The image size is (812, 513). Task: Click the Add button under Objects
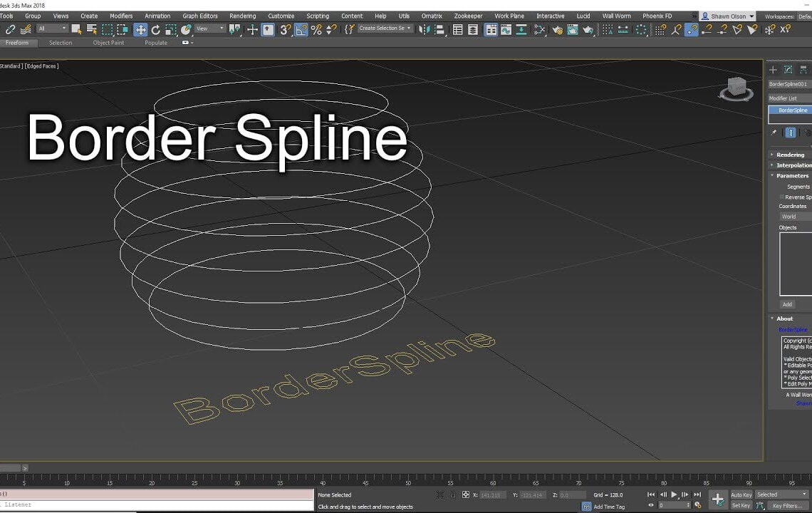[x=787, y=304]
